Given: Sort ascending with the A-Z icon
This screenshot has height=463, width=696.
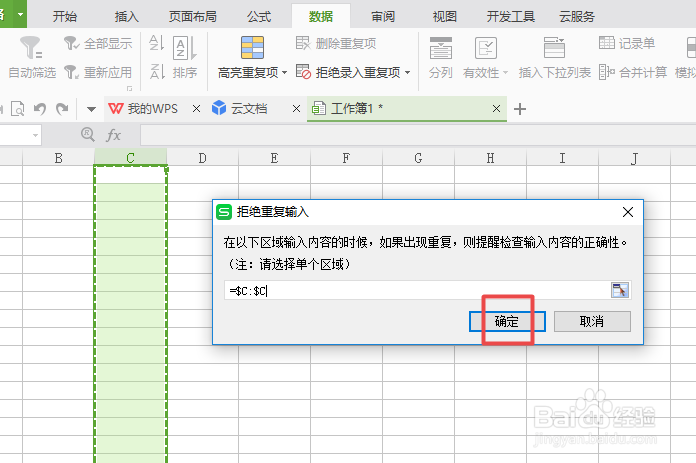Looking at the screenshot, I should point(156,43).
